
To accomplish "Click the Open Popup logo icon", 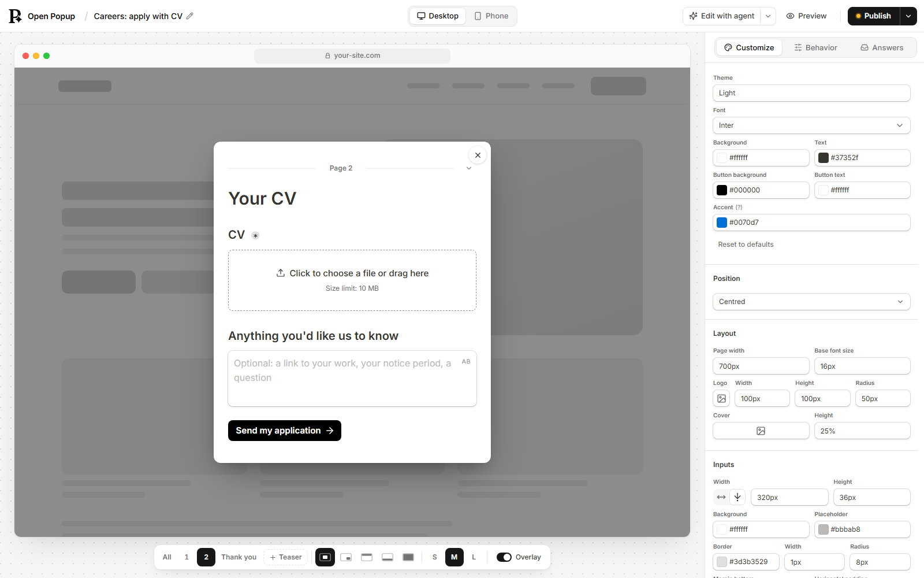I will [15, 16].
